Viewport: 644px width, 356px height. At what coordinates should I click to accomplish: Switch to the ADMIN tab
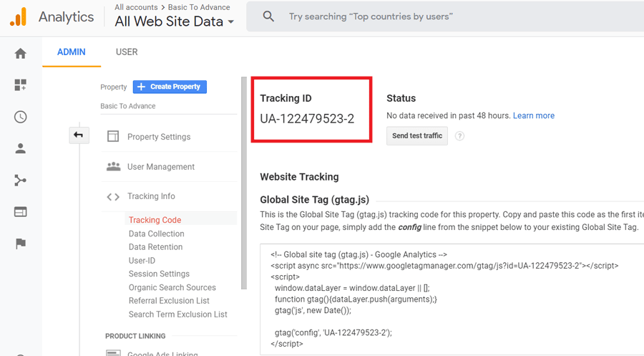coord(72,52)
